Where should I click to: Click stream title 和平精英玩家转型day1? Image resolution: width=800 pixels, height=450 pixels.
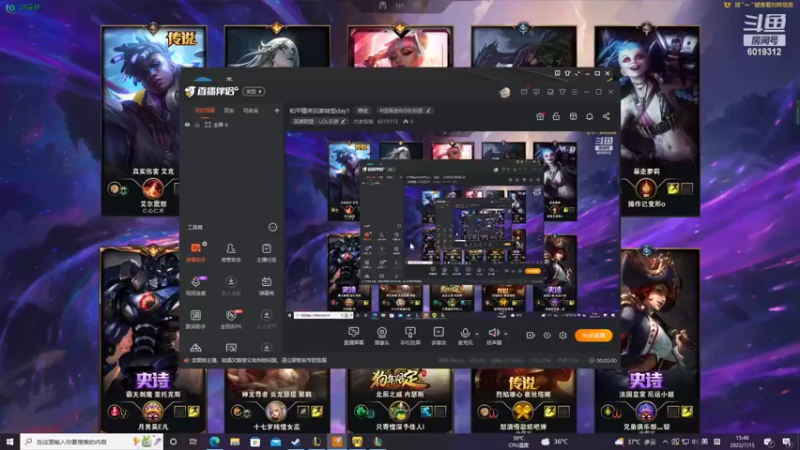click(x=319, y=110)
